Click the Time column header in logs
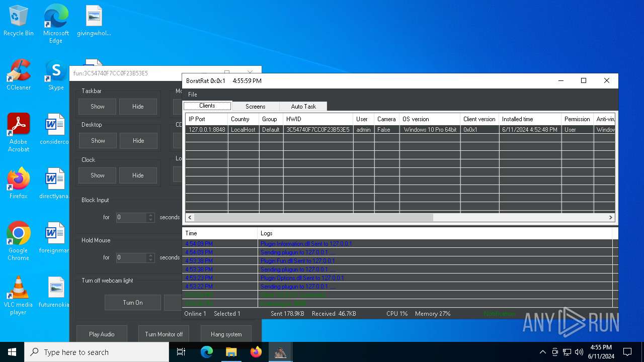 pos(220,233)
